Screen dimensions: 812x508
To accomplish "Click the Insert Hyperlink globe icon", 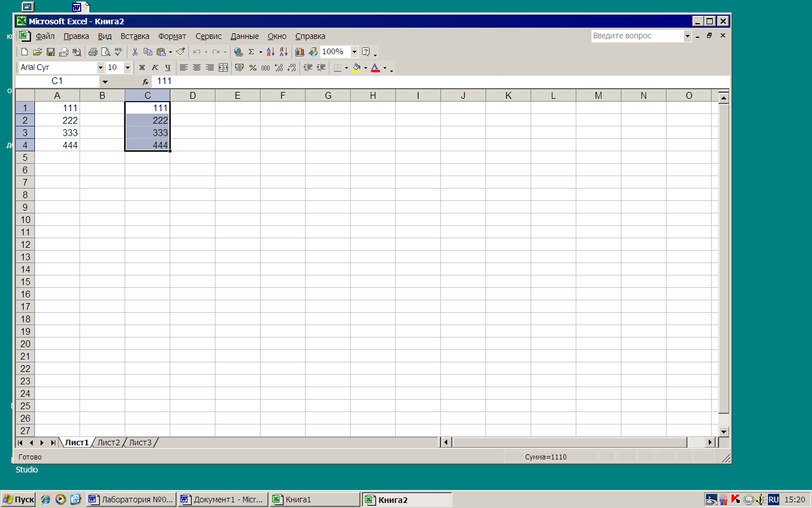I will (239, 52).
